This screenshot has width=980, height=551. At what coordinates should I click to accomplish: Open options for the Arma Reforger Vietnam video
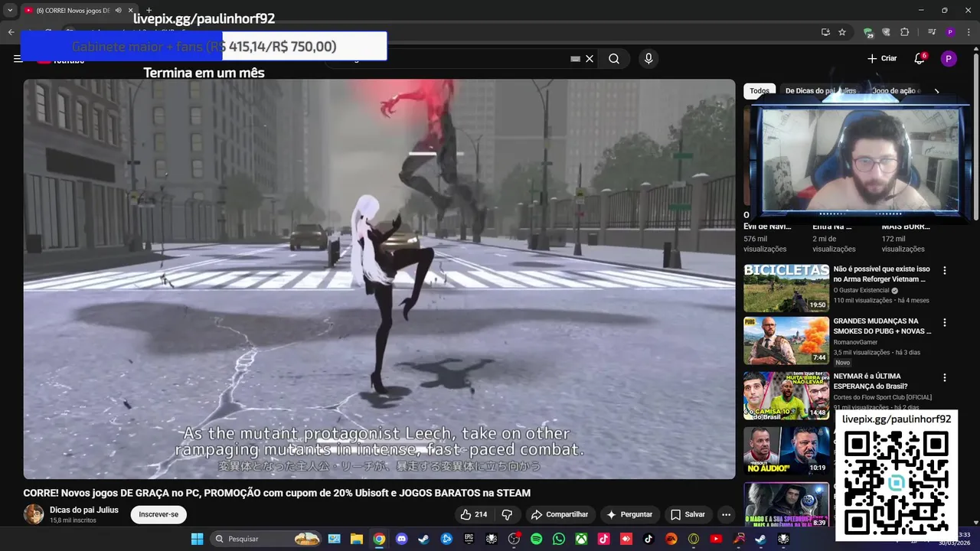(x=945, y=270)
